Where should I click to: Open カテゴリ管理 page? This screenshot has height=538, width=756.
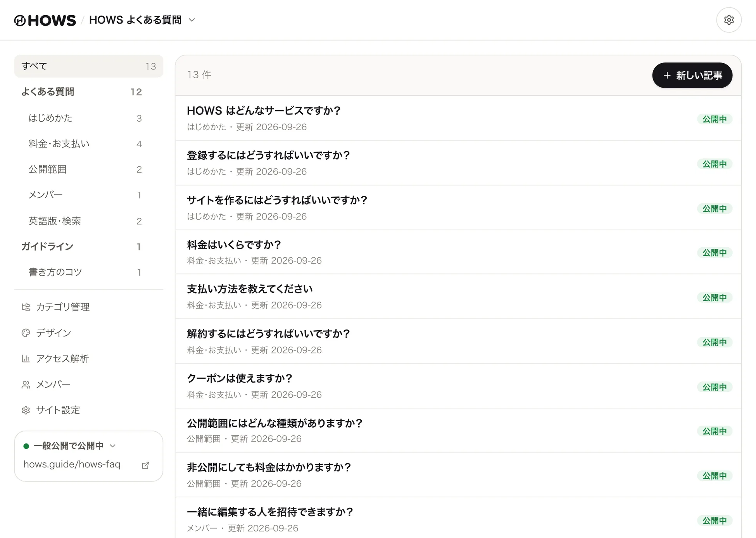pos(89,307)
